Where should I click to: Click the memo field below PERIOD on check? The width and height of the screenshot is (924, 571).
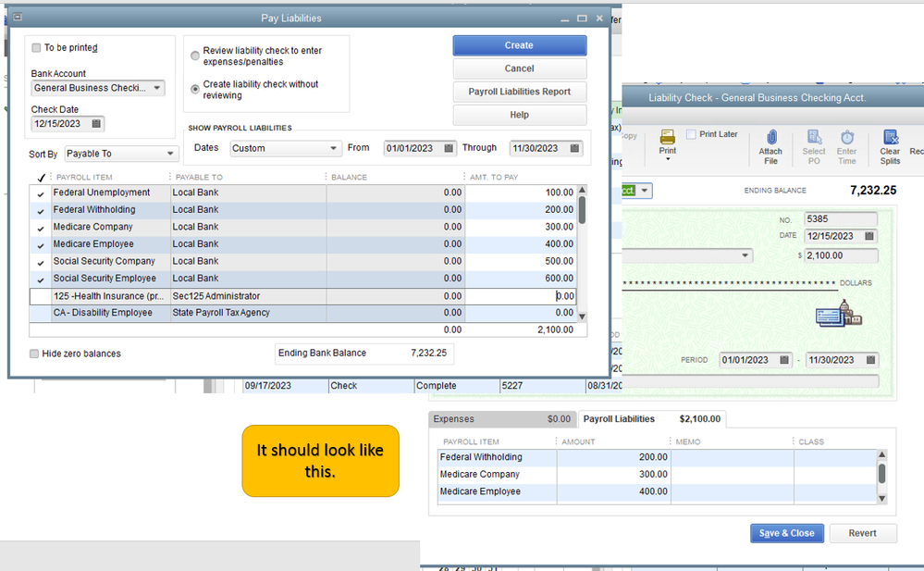pos(751,381)
